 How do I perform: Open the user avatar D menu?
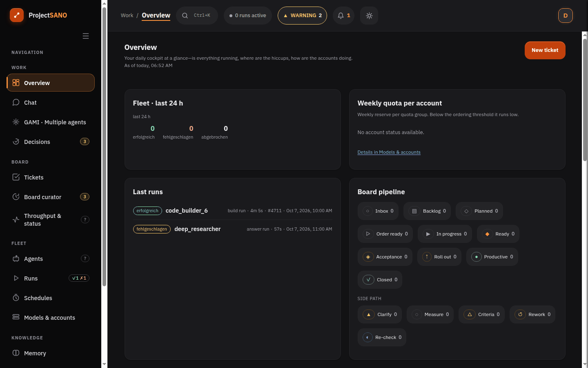(566, 16)
